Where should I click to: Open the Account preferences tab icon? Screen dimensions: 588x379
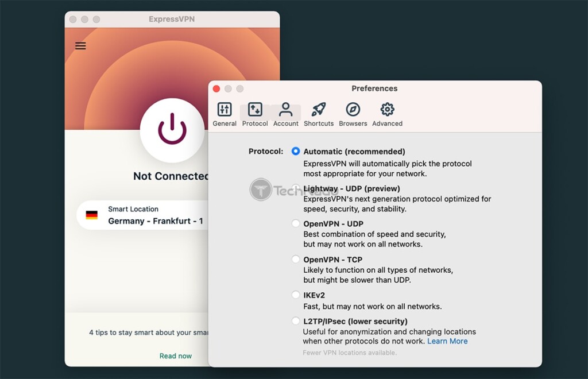point(286,110)
